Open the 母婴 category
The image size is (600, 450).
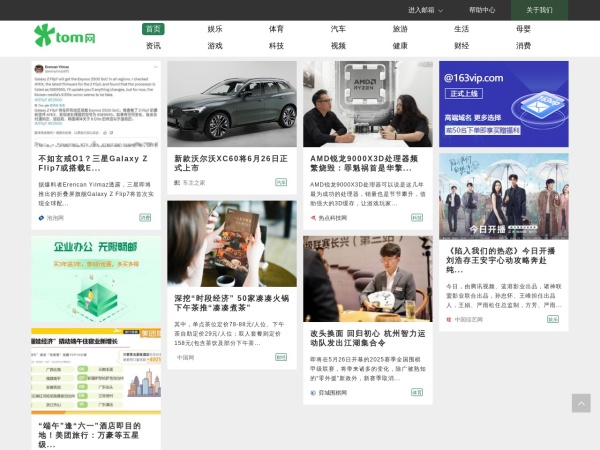[523, 29]
